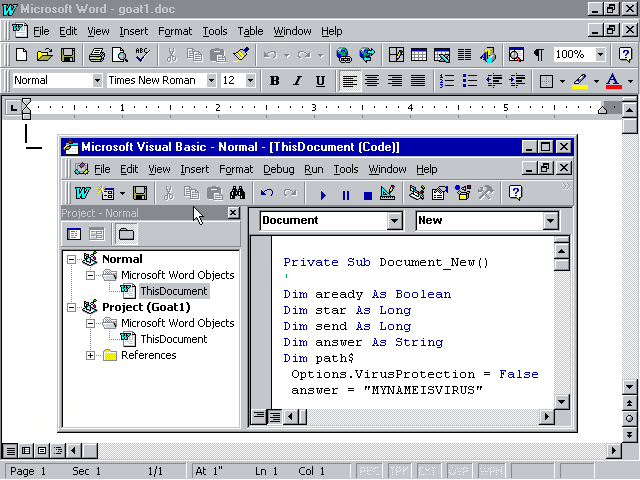640x480 pixels.
Task: Toggle Center alignment in Word
Action: click(x=372, y=81)
